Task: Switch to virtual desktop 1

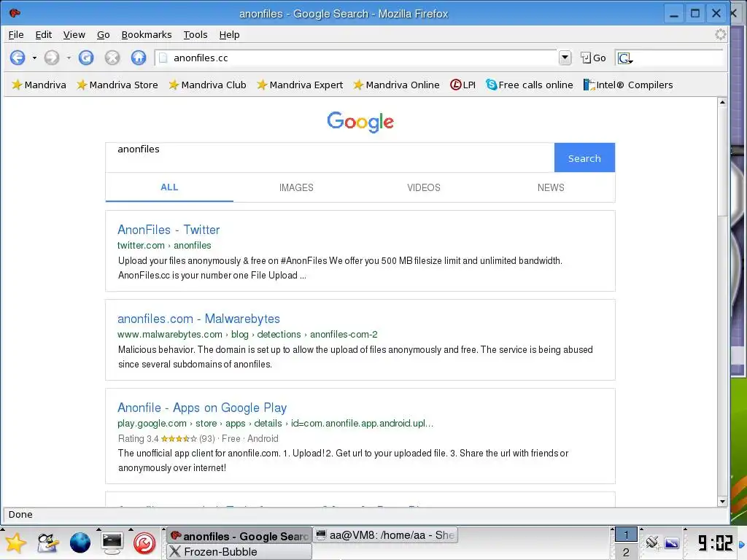Action: [625, 534]
